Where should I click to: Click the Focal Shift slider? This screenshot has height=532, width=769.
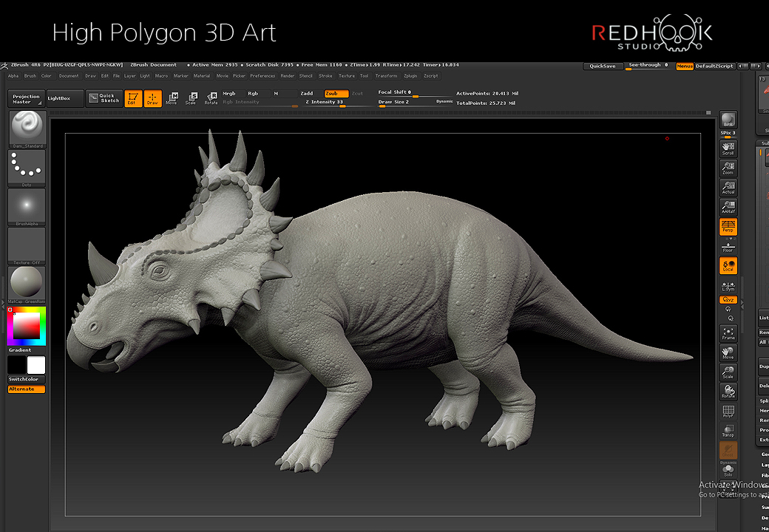[416, 93]
